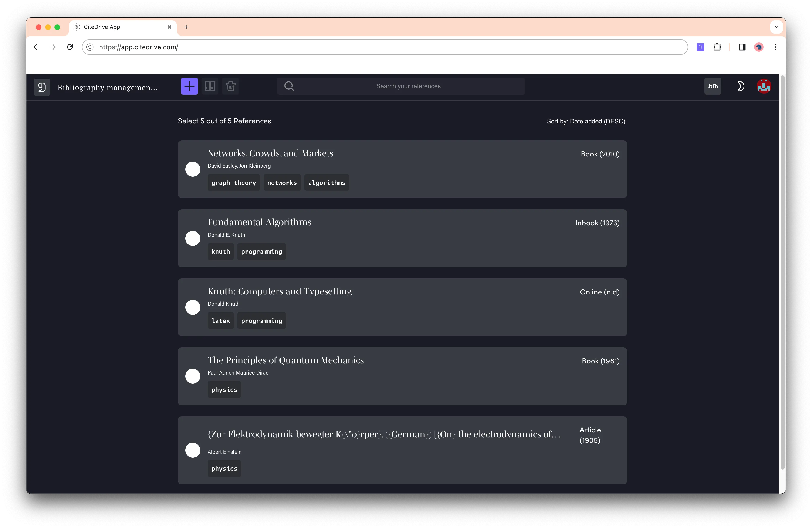Click the trash basket delete icon
The width and height of the screenshot is (812, 528).
230,86
